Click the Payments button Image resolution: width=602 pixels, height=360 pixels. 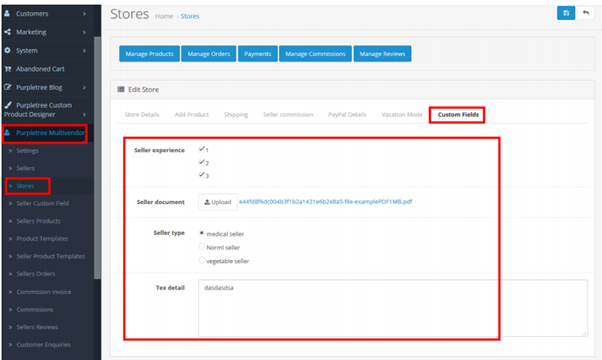258,54
